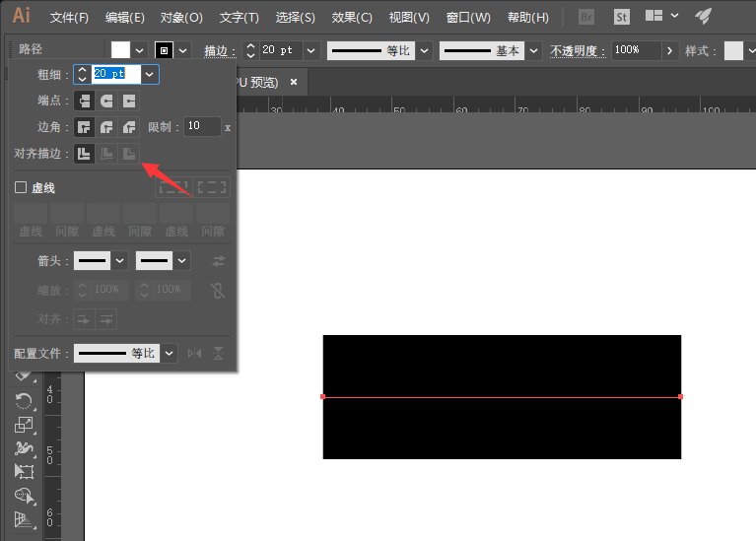Screen dimensions: 756x541
Task: Align stroke to outside
Action: click(129, 154)
